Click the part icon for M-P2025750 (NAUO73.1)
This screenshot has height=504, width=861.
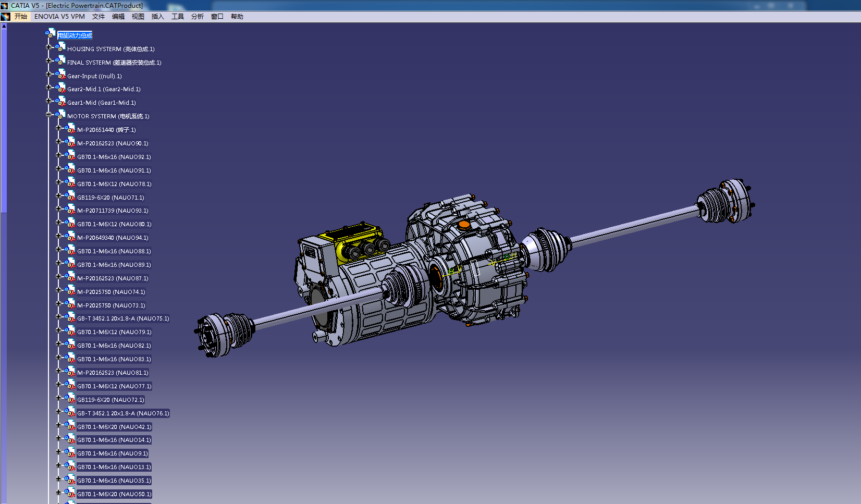(70, 304)
